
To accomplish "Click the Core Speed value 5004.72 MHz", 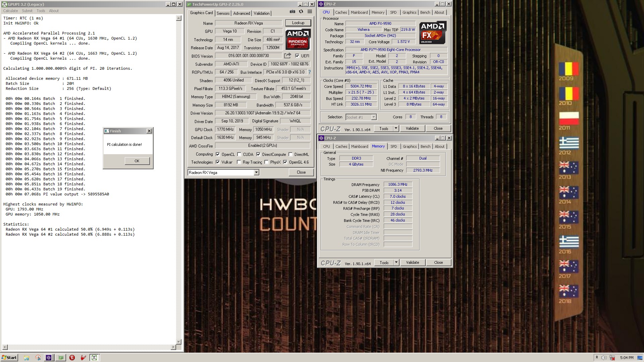I will pos(361,86).
